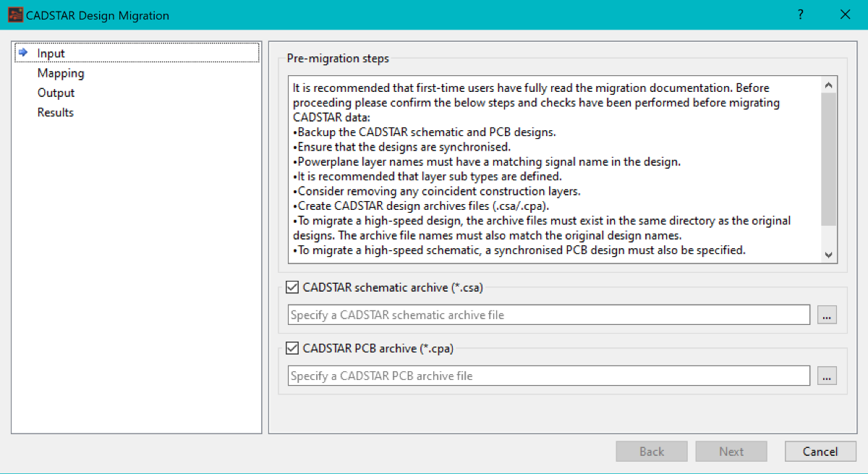
Task: Click the 'Pre-migration steps' group label
Action: (338, 59)
